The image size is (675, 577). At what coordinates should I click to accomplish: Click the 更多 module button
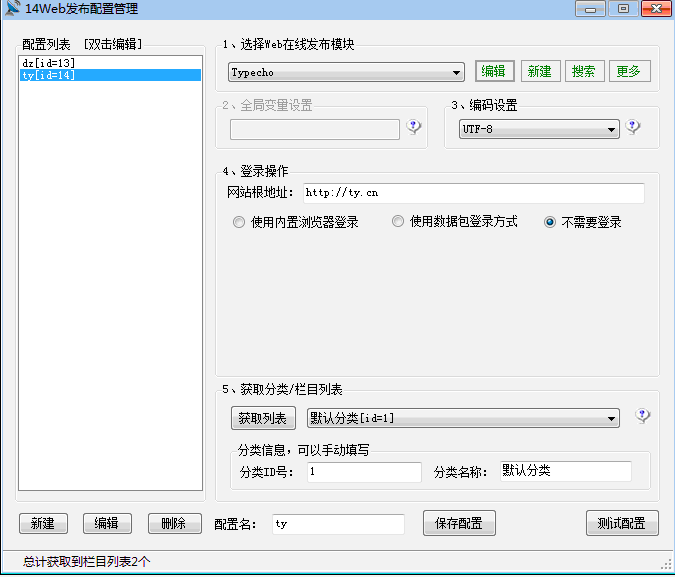(x=630, y=71)
